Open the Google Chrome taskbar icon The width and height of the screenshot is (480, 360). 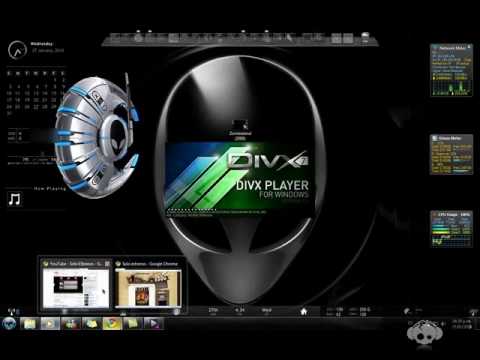coord(112,323)
